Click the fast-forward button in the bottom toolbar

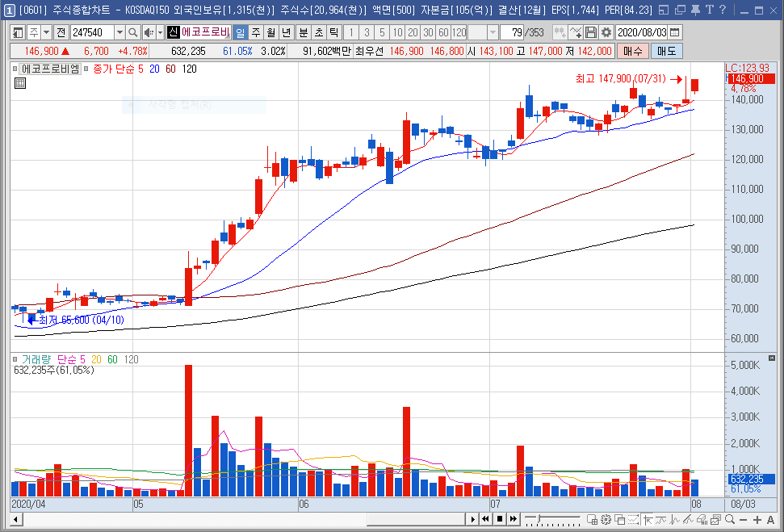pos(513,520)
